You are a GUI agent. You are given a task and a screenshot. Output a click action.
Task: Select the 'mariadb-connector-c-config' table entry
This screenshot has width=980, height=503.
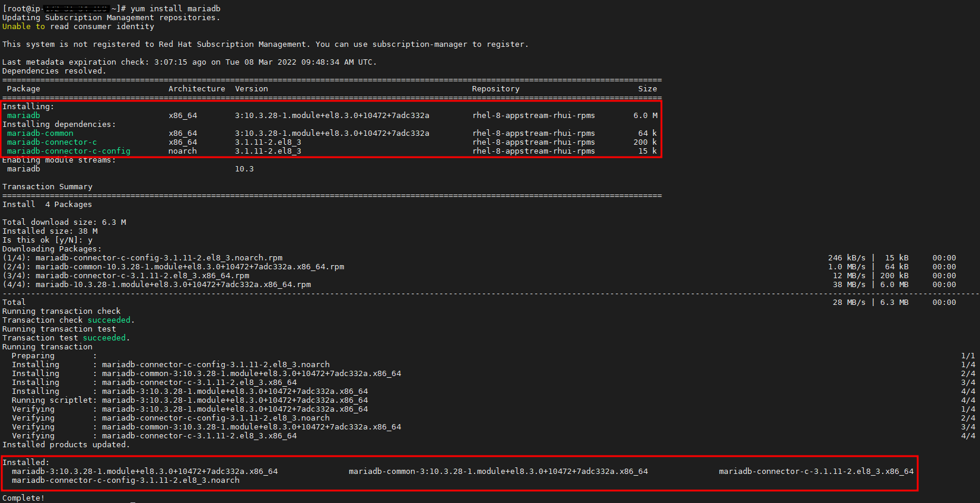click(69, 151)
